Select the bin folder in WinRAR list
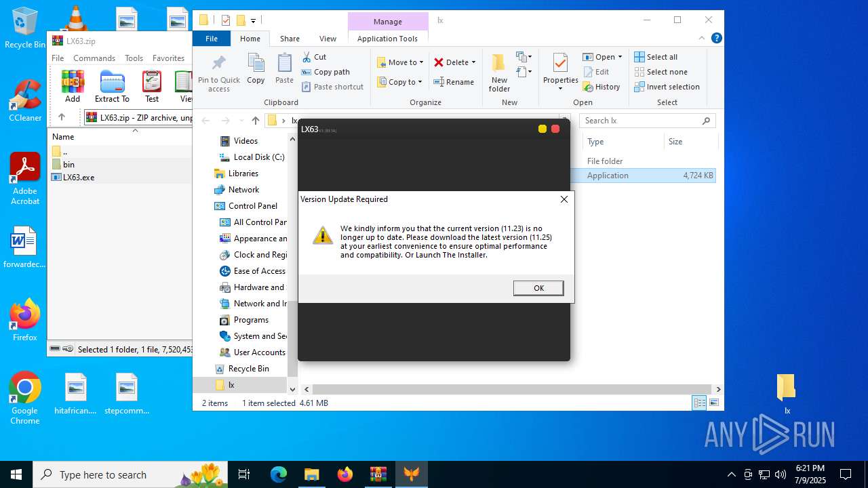 [x=68, y=164]
